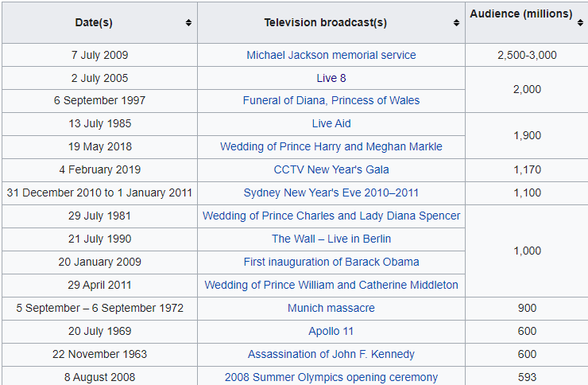The height and width of the screenshot is (385, 588).
Task: Select the audience value 1,000
Action: pyautogui.click(x=527, y=251)
